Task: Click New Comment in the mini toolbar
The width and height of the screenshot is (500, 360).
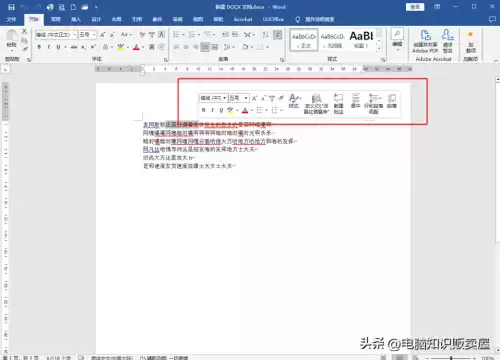Action: [x=338, y=104]
